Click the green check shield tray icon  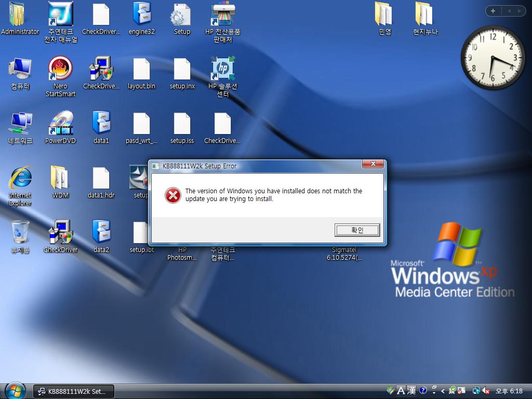(x=453, y=391)
